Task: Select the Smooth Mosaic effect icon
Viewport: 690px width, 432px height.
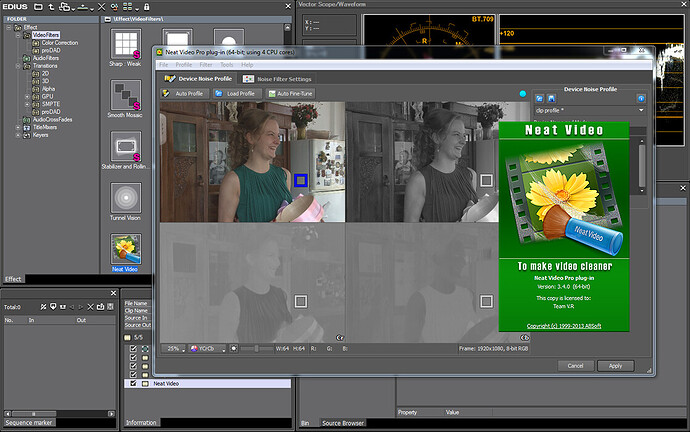Action: point(126,95)
